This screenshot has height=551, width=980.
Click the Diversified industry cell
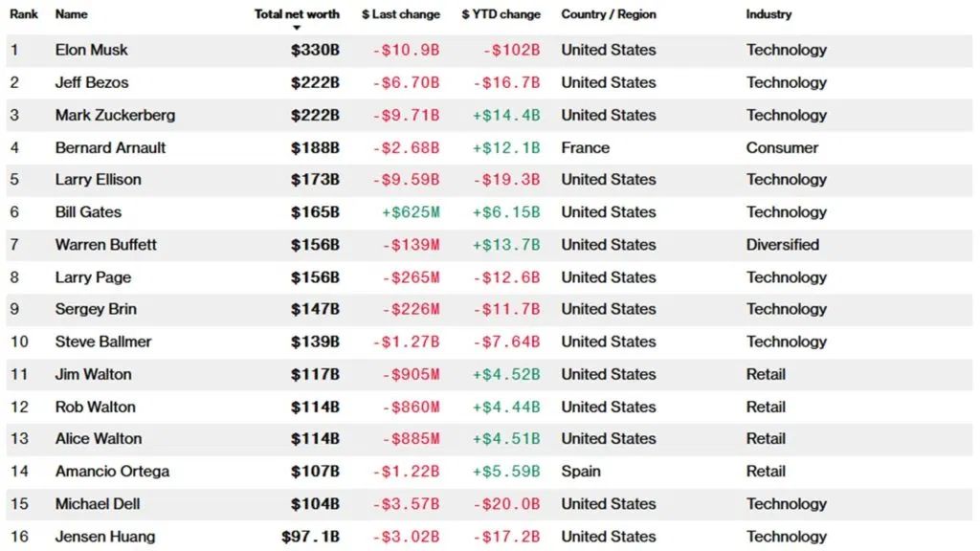[x=782, y=244]
